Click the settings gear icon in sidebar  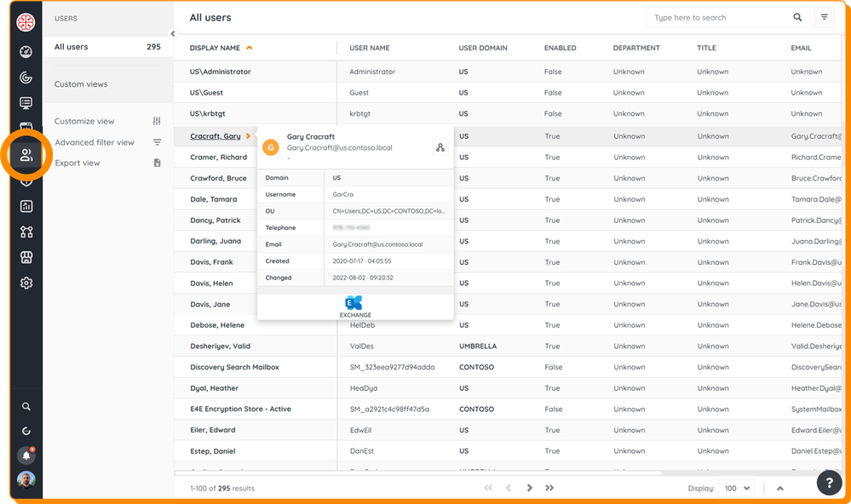tap(26, 283)
